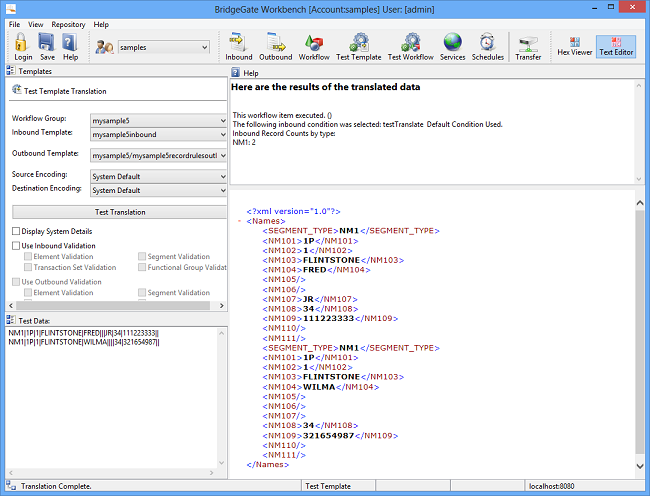Screen dimensions: 650x496
Task: Open the Source Encoding dropdown
Action: [158, 177]
